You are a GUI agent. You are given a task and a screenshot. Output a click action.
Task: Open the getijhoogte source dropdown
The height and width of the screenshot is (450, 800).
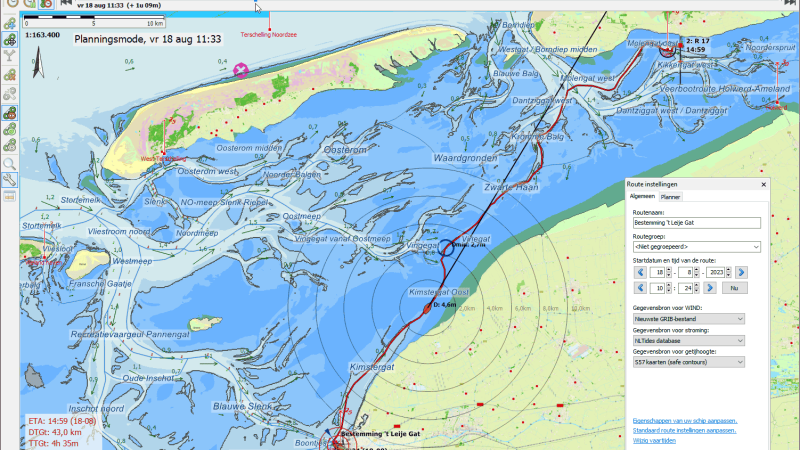(x=688, y=362)
